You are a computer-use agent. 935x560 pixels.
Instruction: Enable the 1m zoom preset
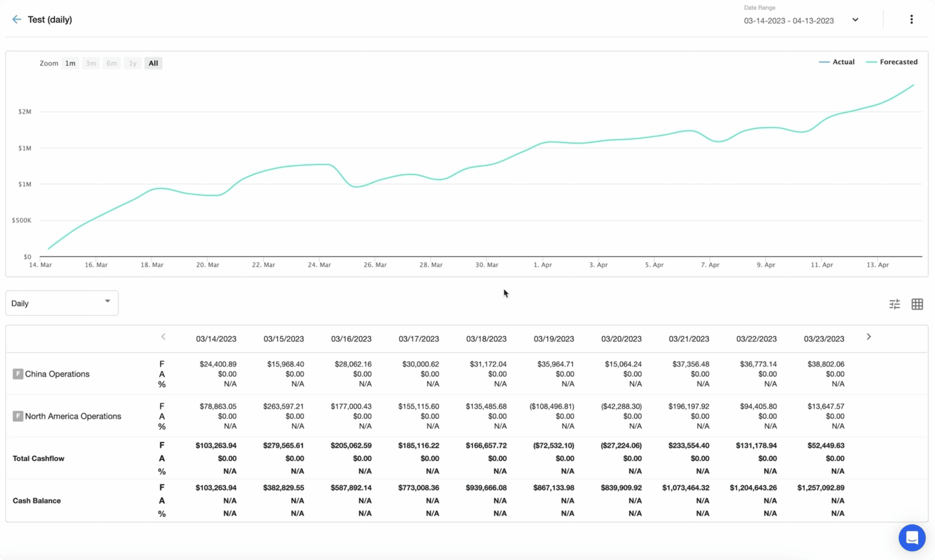pyautogui.click(x=70, y=63)
